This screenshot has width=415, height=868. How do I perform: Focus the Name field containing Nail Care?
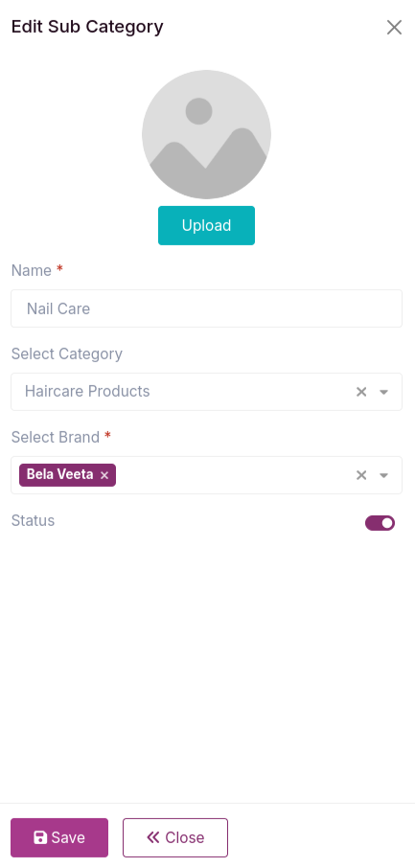point(207,308)
